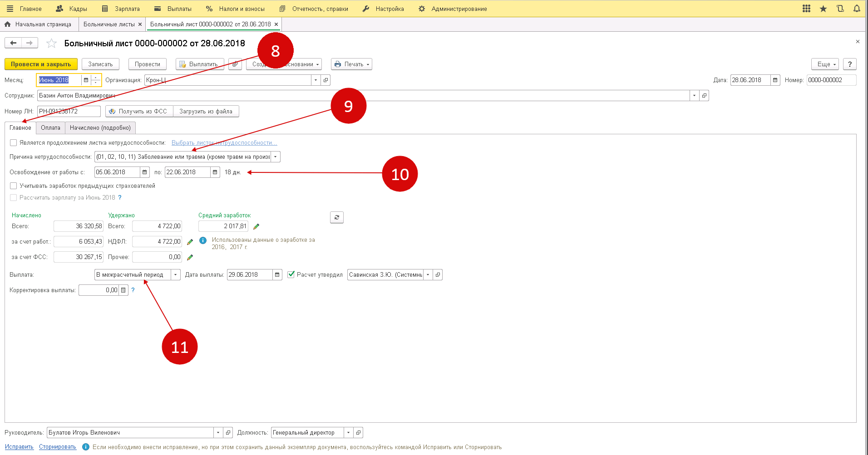Viewport: 868px width, 455px height.
Task: Edit average earnings with pencil icon
Action: point(256,226)
